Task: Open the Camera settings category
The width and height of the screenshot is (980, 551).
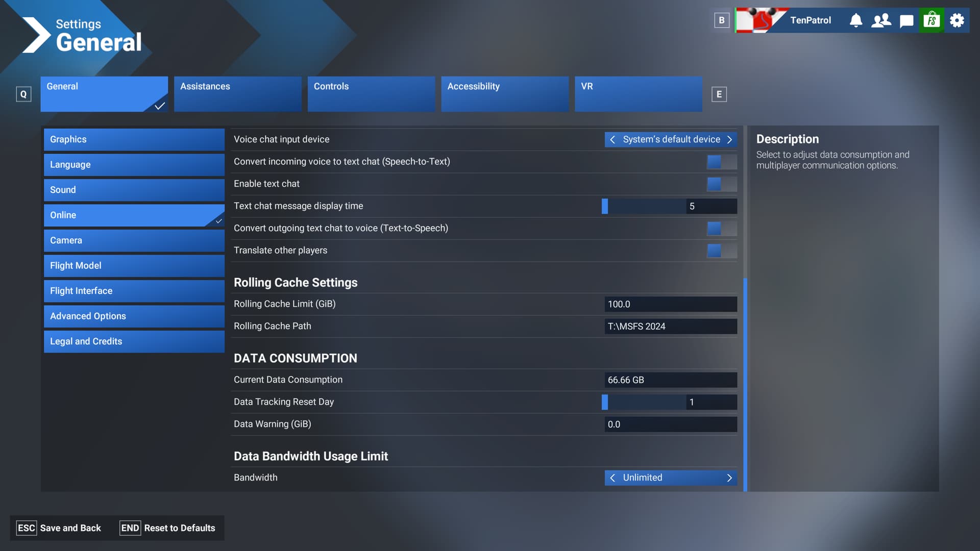Action: [x=134, y=240]
